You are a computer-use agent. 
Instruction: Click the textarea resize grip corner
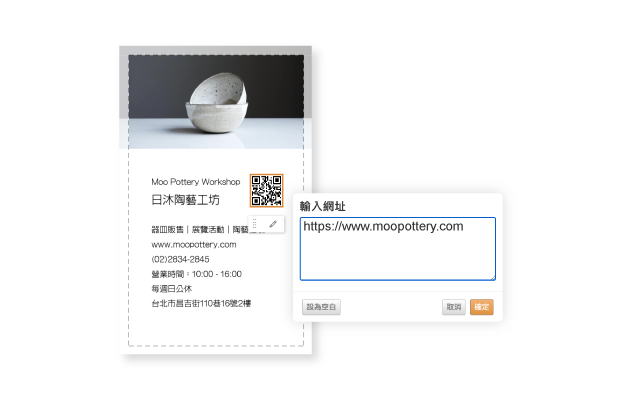click(493, 277)
